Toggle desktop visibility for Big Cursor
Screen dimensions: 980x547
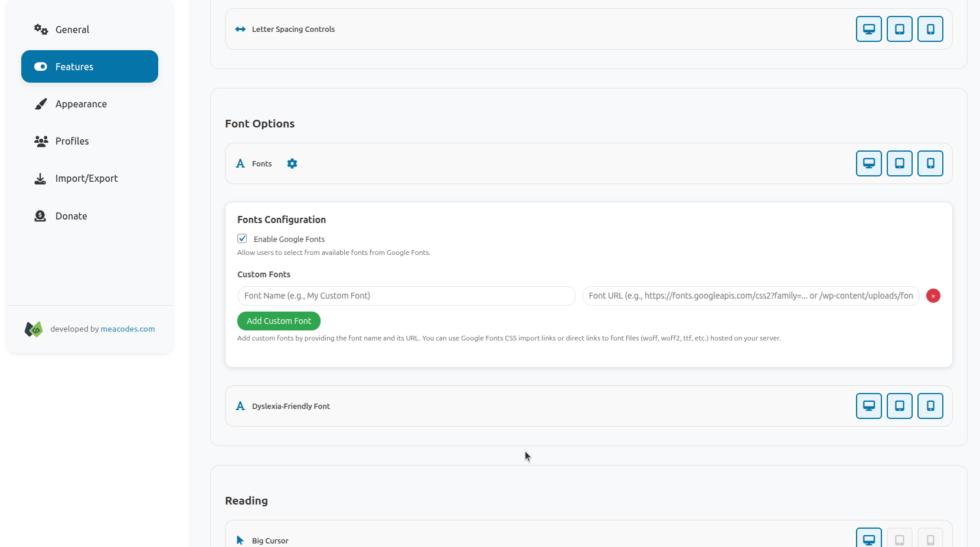pos(868,539)
